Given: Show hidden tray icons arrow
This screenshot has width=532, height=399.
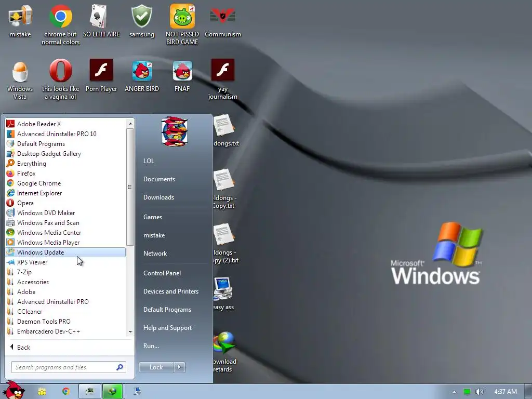Looking at the screenshot, I should (454, 392).
